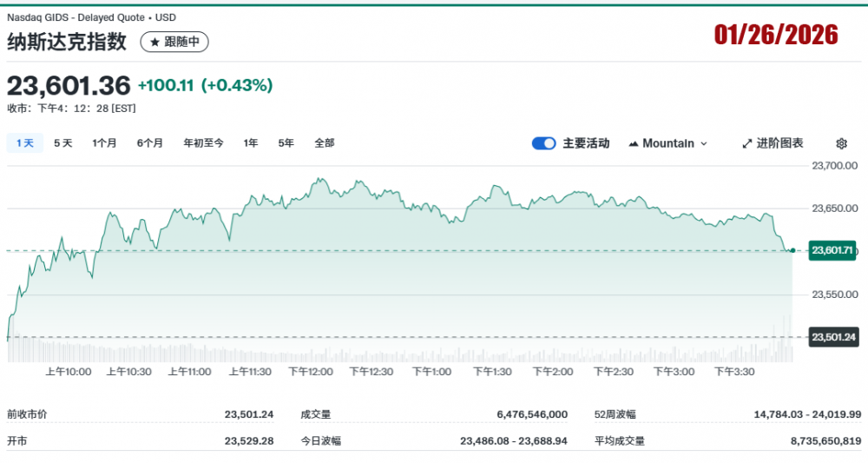Expand the Mountain chart type dropdown

tap(667, 143)
